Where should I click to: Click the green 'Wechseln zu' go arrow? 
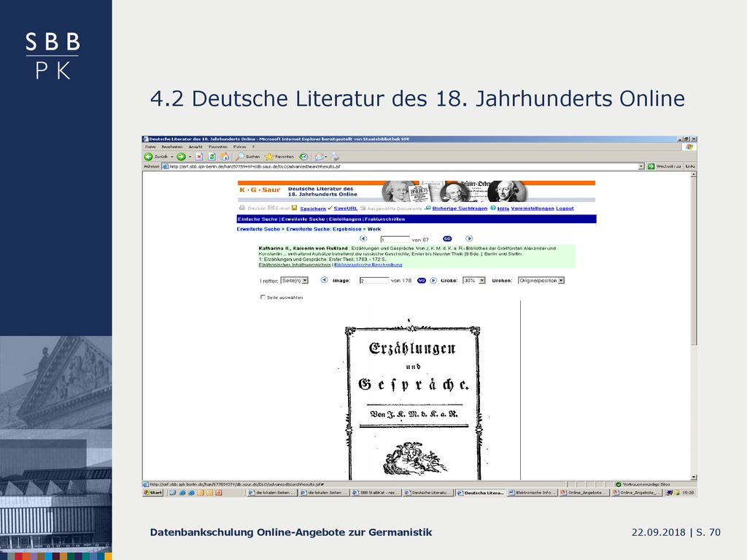651,167
